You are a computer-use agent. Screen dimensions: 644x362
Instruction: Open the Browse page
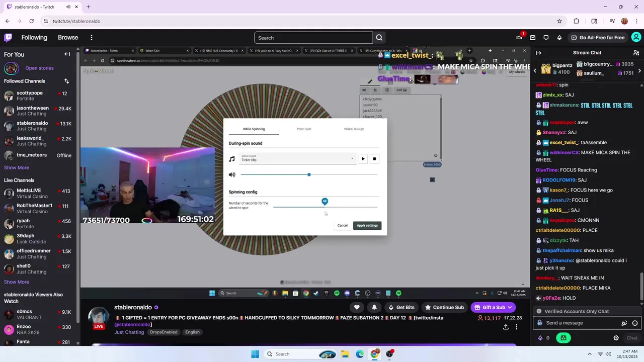coord(68,38)
